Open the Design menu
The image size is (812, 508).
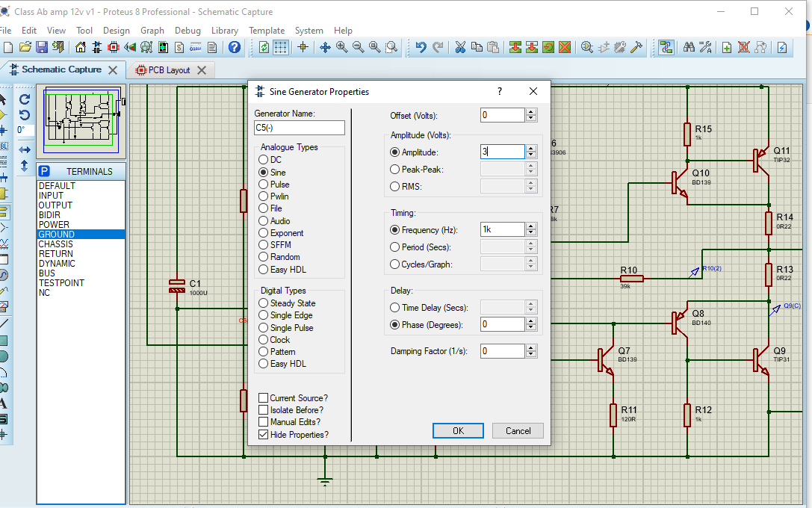tap(116, 31)
